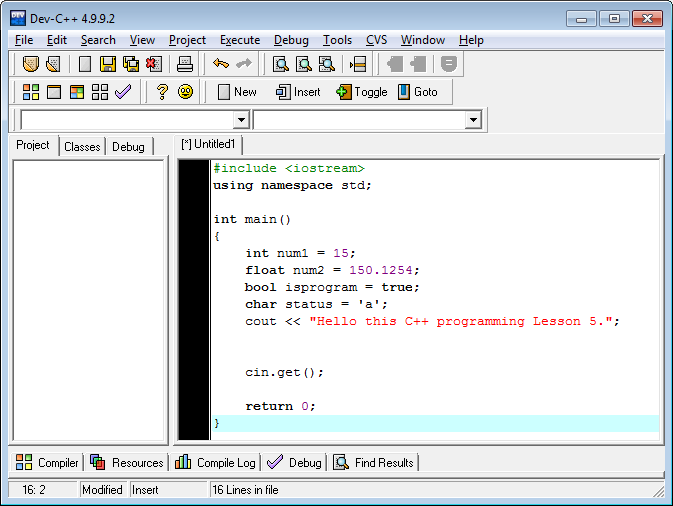Click inside the first empty combo box field
The height and width of the screenshot is (506, 673).
click(x=127, y=120)
